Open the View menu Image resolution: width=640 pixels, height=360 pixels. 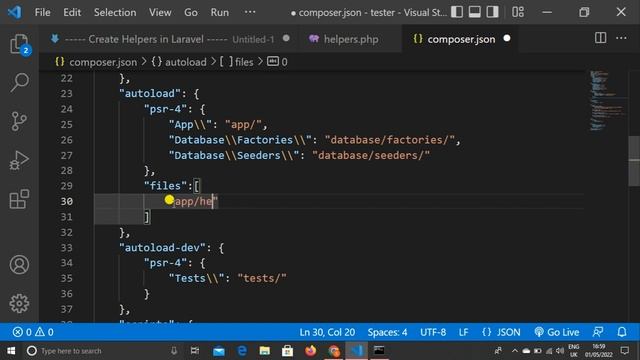160,12
